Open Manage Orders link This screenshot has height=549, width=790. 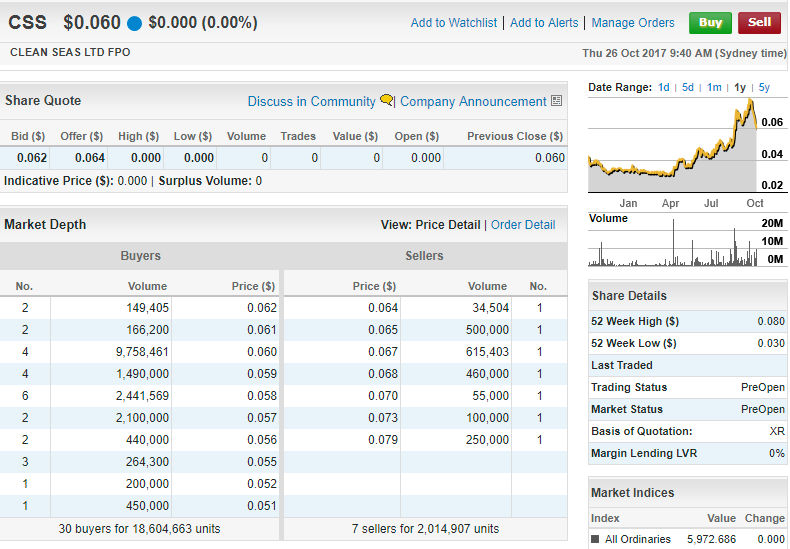point(633,23)
